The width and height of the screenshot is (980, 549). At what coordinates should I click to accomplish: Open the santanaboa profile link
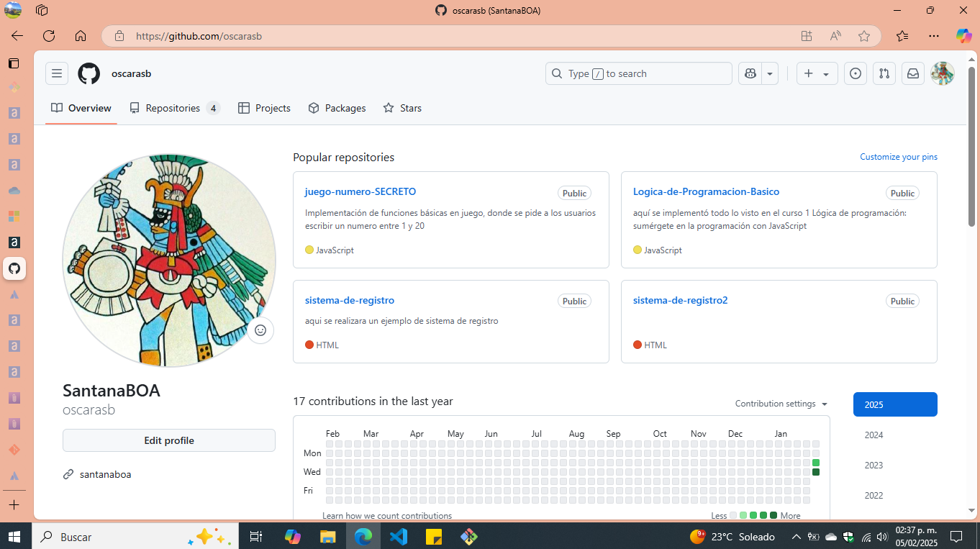pos(106,474)
